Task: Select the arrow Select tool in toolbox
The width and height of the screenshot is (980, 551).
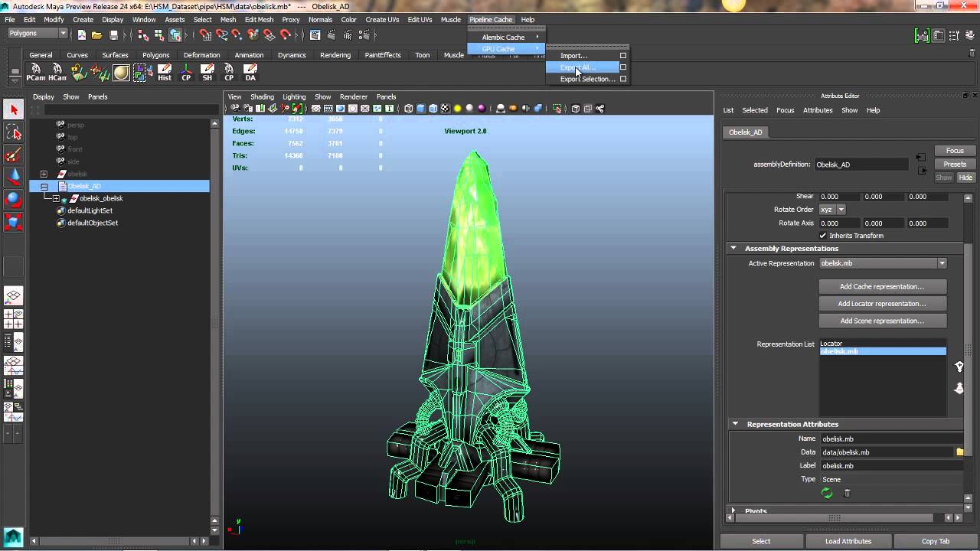Action: (x=13, y=110)
